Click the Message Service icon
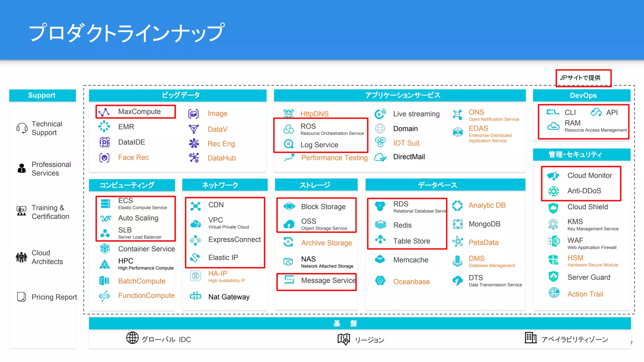Viewport: 644px width, 362px height. 289,279
